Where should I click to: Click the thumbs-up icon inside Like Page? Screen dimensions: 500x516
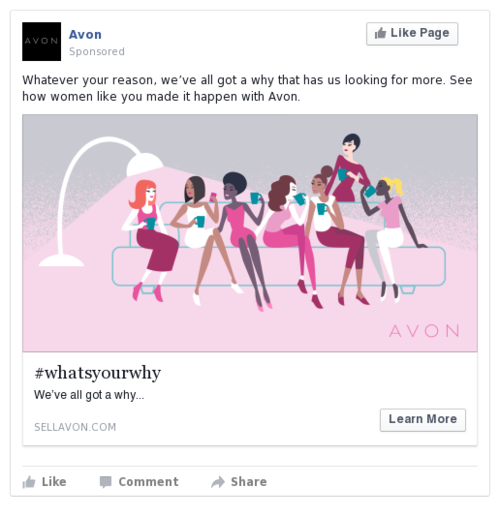(380, 33)
